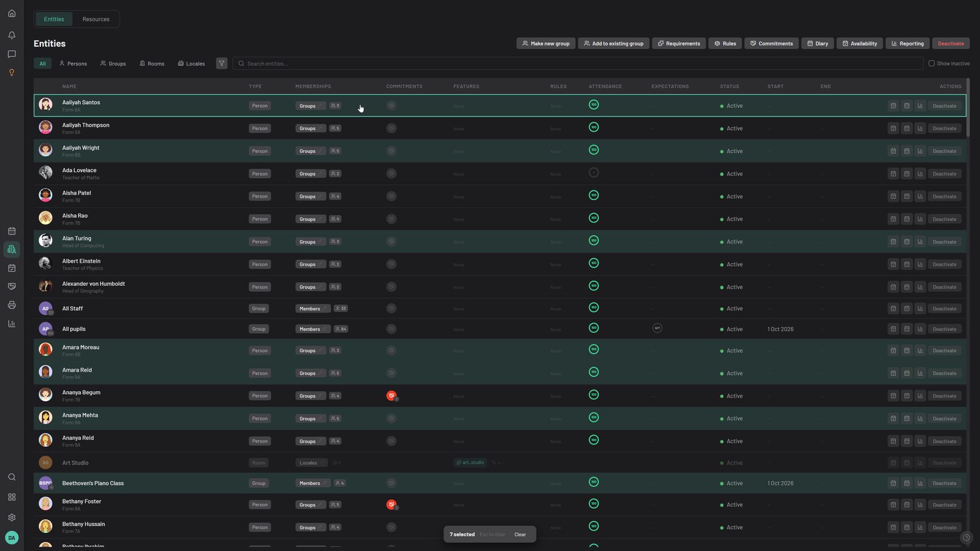Viewport: 980px width, 551px height.
Task: Select the All filter tab
Action: (x=42, y=64)
